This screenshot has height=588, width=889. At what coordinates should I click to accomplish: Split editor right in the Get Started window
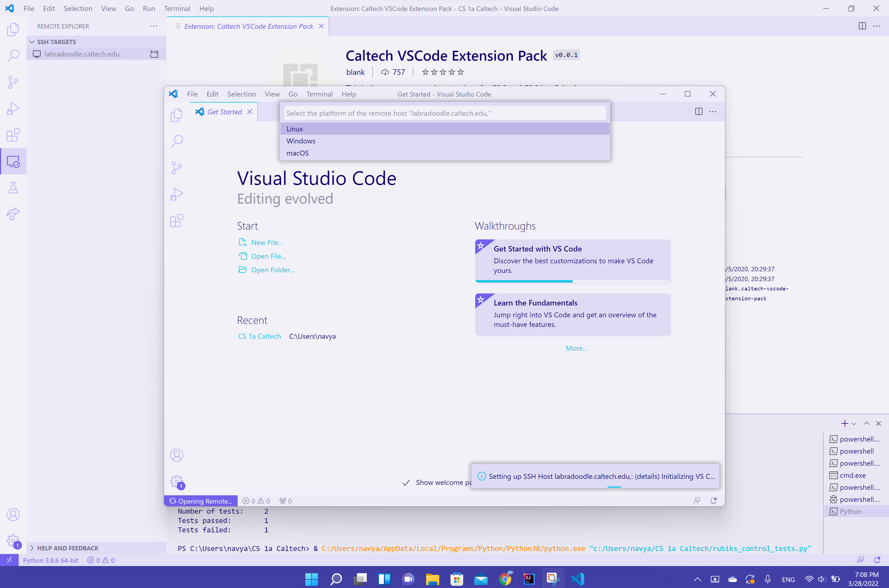(x=699, y=111)
